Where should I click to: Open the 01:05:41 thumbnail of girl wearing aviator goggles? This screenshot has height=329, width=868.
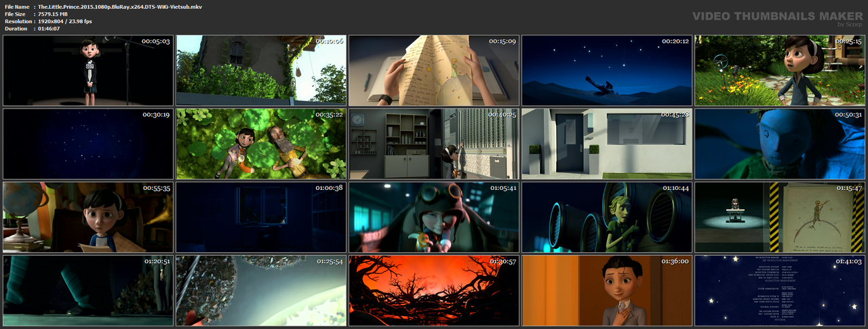tap(434, 217)
